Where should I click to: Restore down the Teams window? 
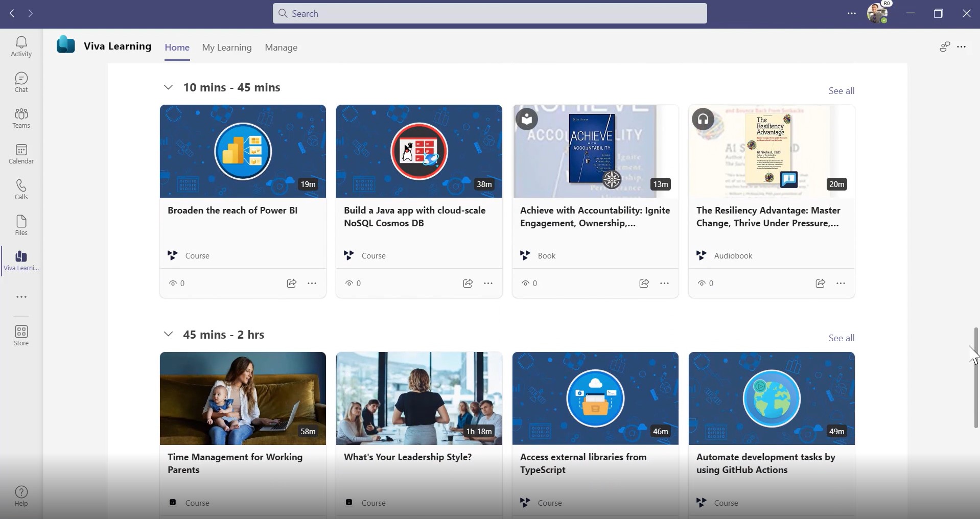pyautogui.click(x=938, y=13)
